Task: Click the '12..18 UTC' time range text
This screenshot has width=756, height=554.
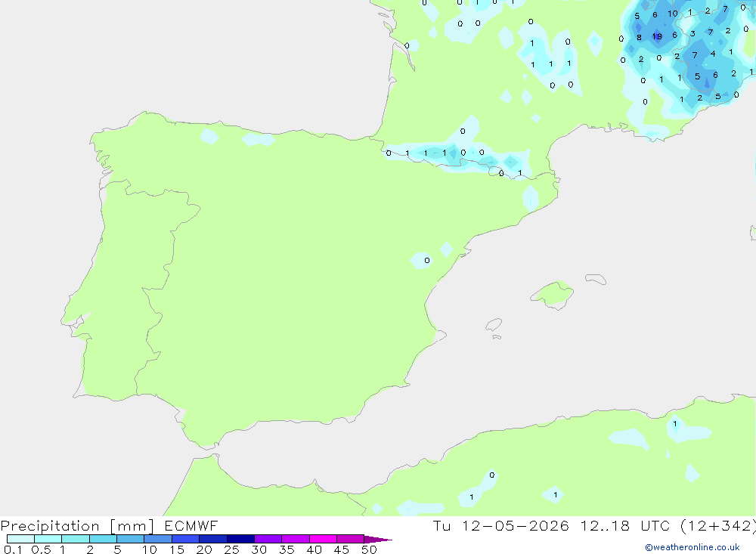Action: (x=625, y=525)
